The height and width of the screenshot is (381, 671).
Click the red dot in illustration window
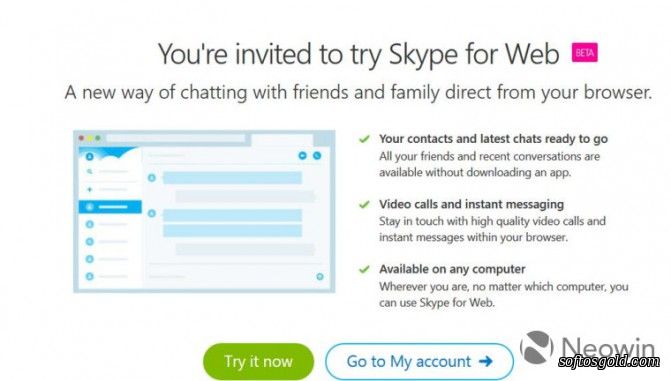coord(81,138)
